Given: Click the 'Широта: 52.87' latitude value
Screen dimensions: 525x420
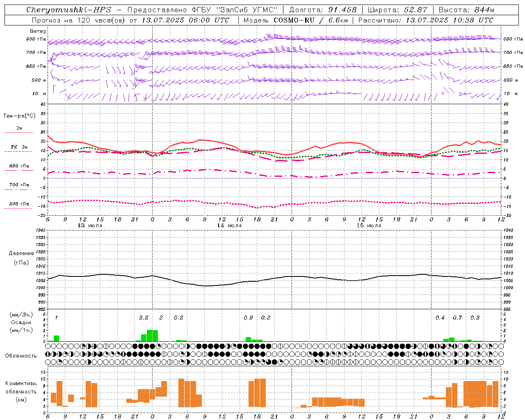Looking at the screenshot, I should tap(397, 10).
